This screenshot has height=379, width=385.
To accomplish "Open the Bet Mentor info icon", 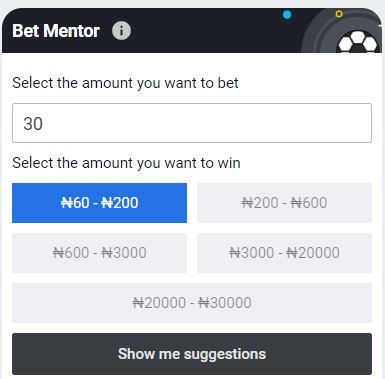I will pos(121,31).
